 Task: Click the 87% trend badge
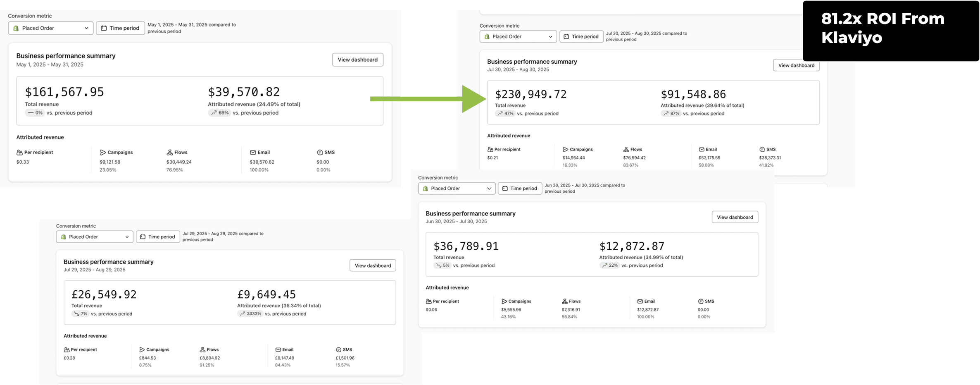(x=671, y=114)
